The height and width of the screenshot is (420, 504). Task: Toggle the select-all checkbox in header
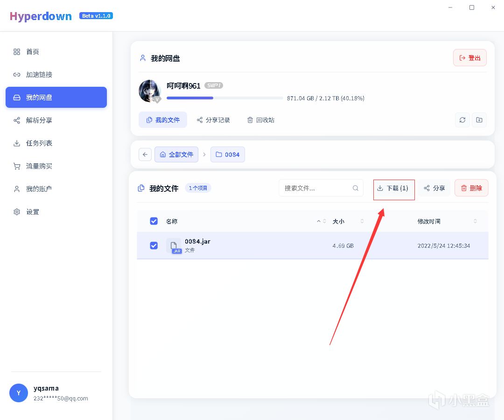(154, 221)
